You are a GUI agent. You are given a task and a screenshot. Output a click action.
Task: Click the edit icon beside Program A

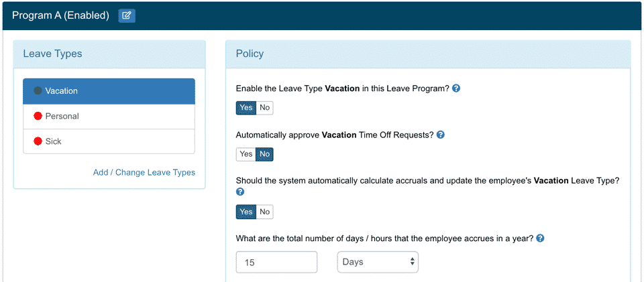click(127, 15)
